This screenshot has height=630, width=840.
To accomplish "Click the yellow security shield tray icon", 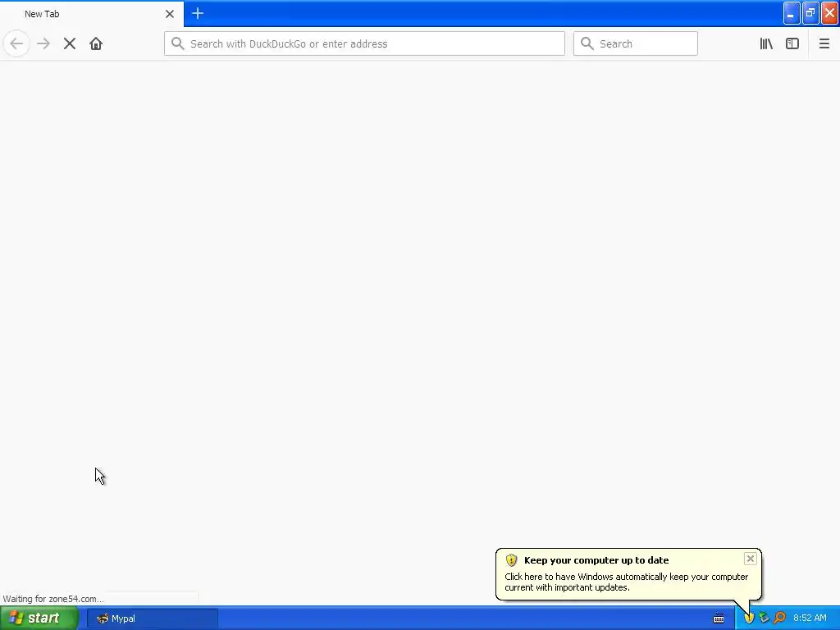I will (749, 619).
